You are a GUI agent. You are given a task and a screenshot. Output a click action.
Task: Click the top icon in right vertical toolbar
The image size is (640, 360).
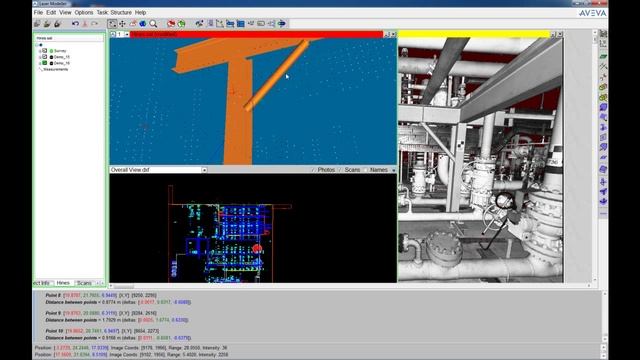pyautogui.click(x=603, y=33)
